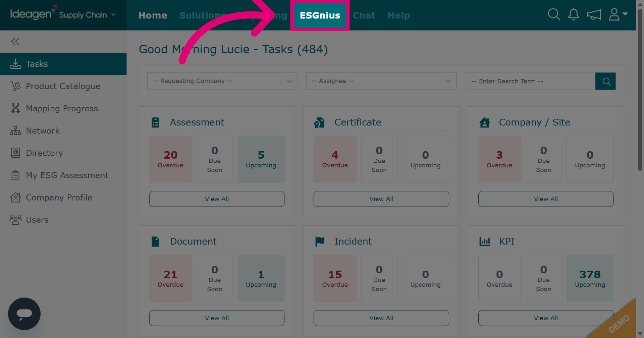Image resolution: width=644 pixels, height=338 pixels.
Task: Open the Assignee dropdown
Action: pyautogui.click(x=381, y=81)
